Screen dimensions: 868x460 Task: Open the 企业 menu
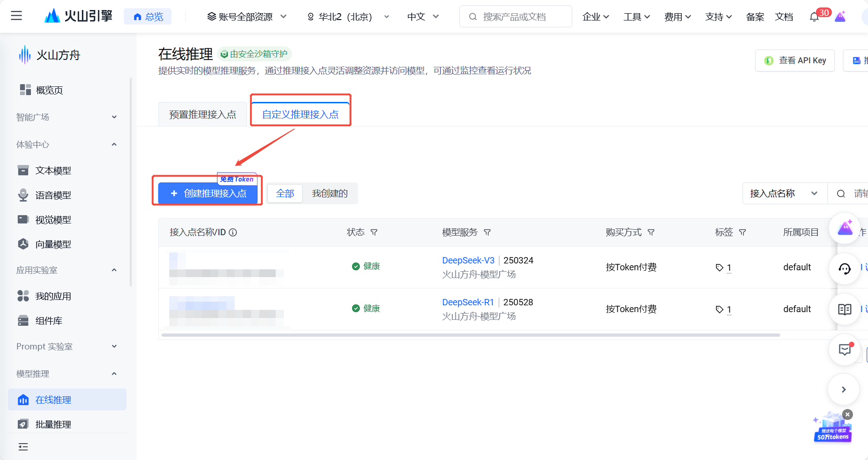point(595,17)
